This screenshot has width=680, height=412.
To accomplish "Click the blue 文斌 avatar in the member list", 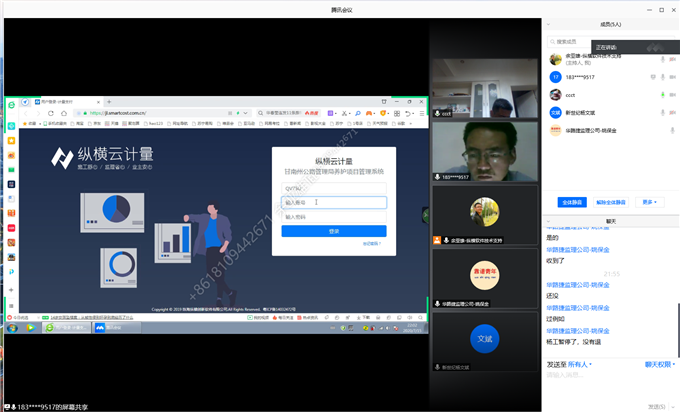I will tap(556, 113).
